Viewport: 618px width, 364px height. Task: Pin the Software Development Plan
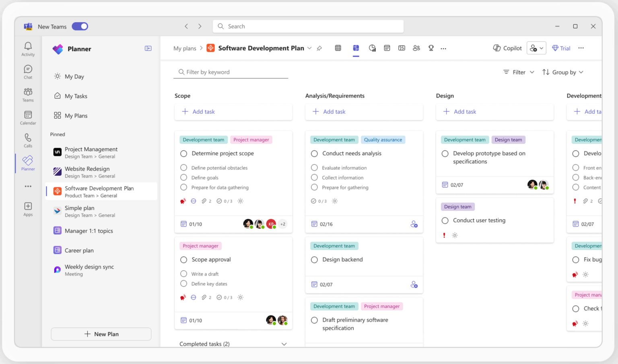[319, 48]
